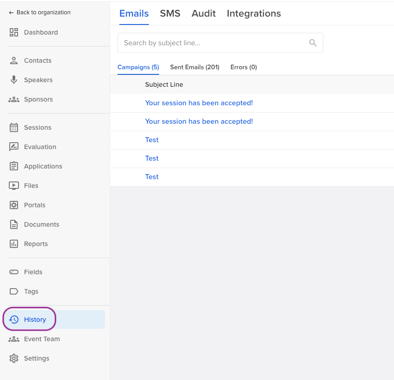Open second 'Your session has been accepted!' campaign
394x380 pixels.
[199, 121]
